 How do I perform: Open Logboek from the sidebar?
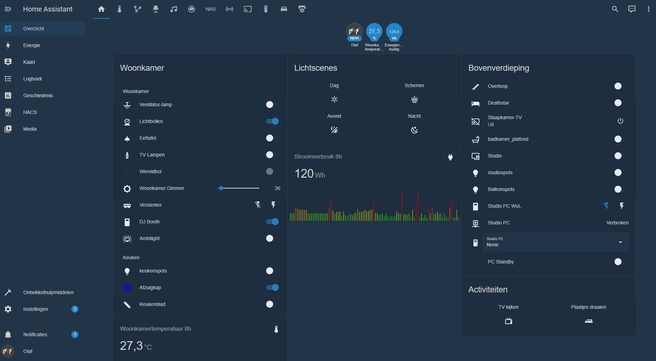[43, 79]
